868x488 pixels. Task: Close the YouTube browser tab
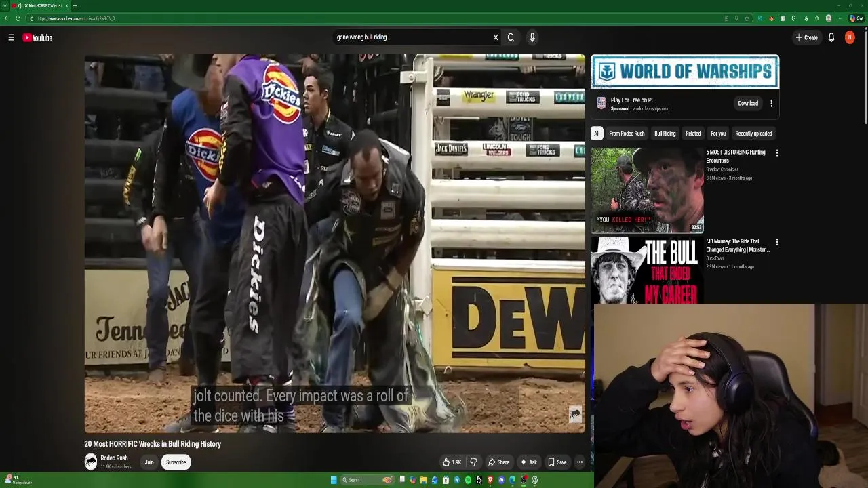(66, 5)
